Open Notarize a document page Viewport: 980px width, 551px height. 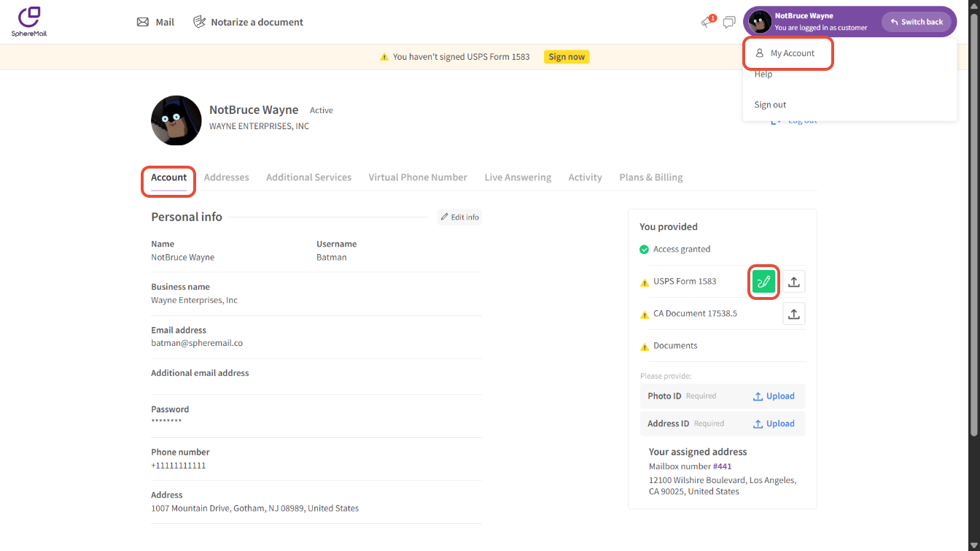248,22
